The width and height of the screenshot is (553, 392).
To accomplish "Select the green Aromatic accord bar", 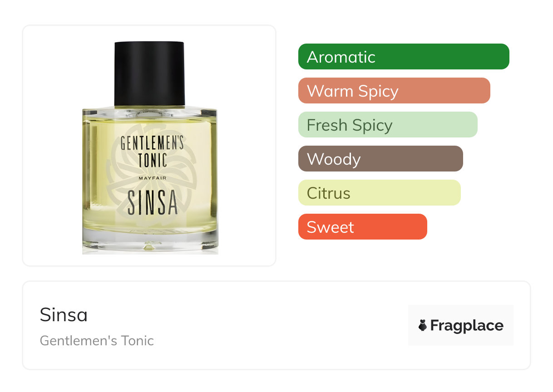I will coord(404,57).
